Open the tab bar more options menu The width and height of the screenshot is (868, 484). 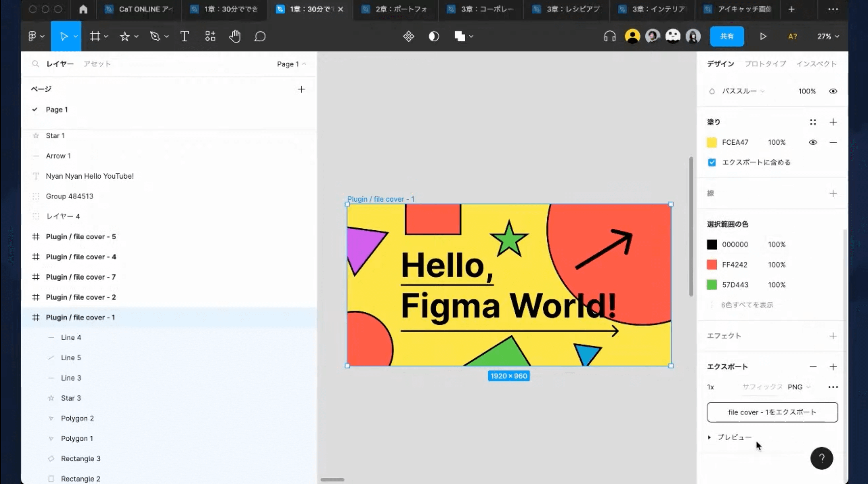pyautogui.click(x=833, y=9)
